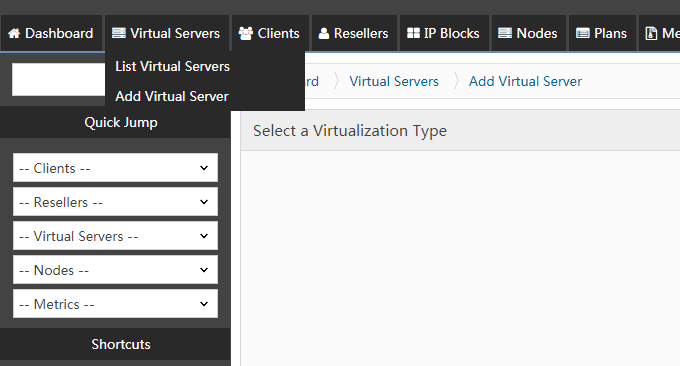Open the Virtual Servers menu
Viewport: 680px width, 366px height.
coord(167,33)
